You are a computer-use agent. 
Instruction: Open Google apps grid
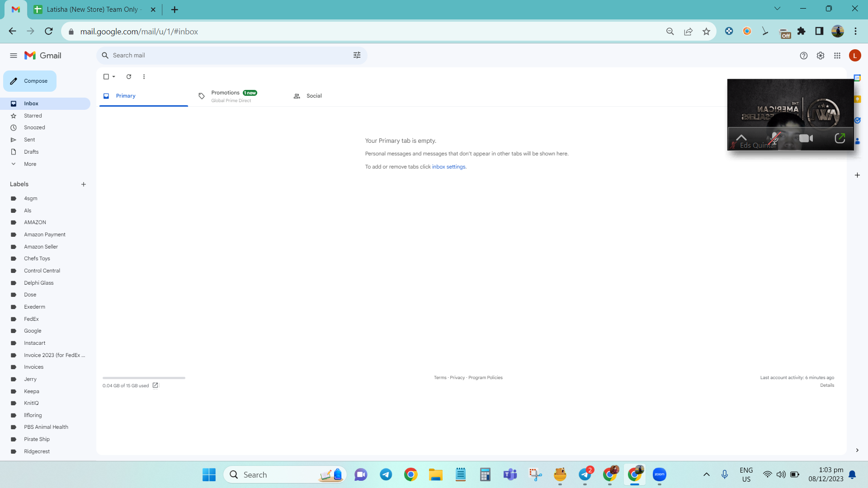[x=837, y=56]
